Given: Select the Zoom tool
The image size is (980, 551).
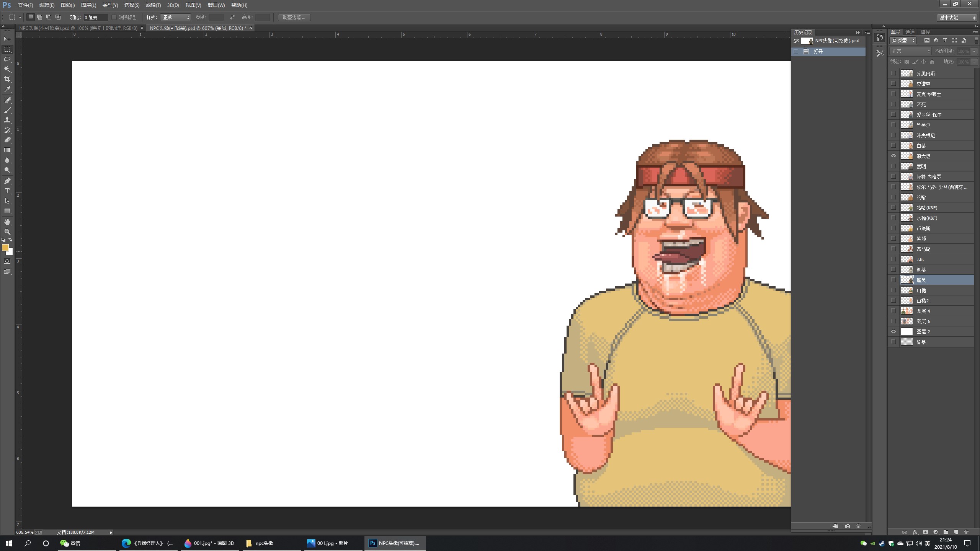Looking at the screenshot, I should [x=7, y=232].
